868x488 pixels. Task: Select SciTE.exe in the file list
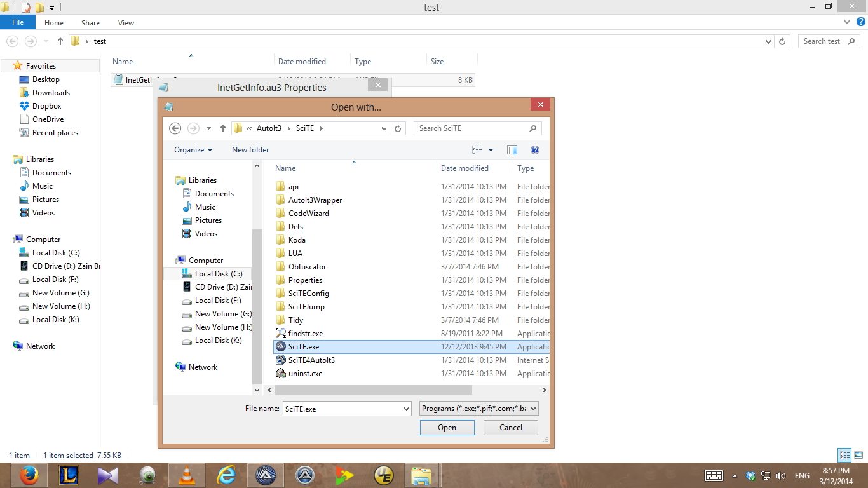411,347
